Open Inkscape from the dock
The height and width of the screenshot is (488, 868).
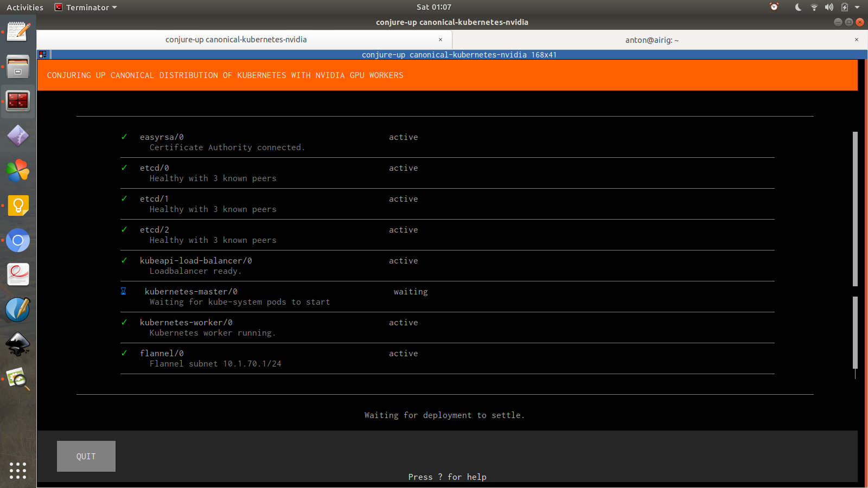(x=18, y=344)
